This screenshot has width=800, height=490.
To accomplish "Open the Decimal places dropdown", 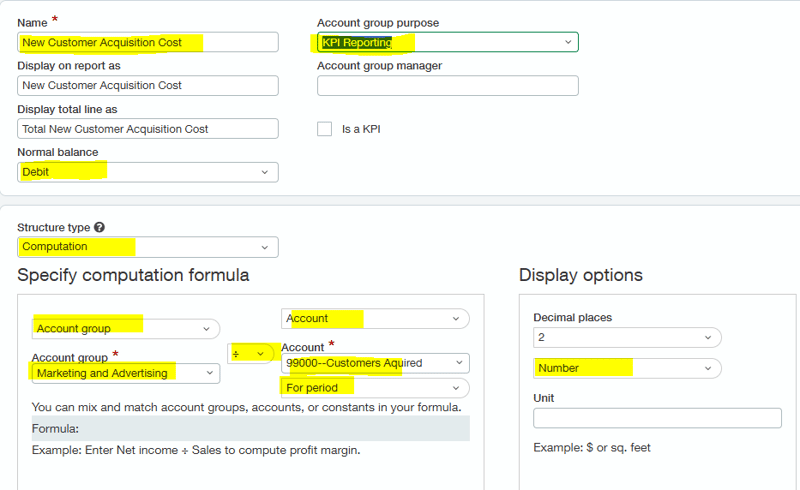I will coord(627,337).
